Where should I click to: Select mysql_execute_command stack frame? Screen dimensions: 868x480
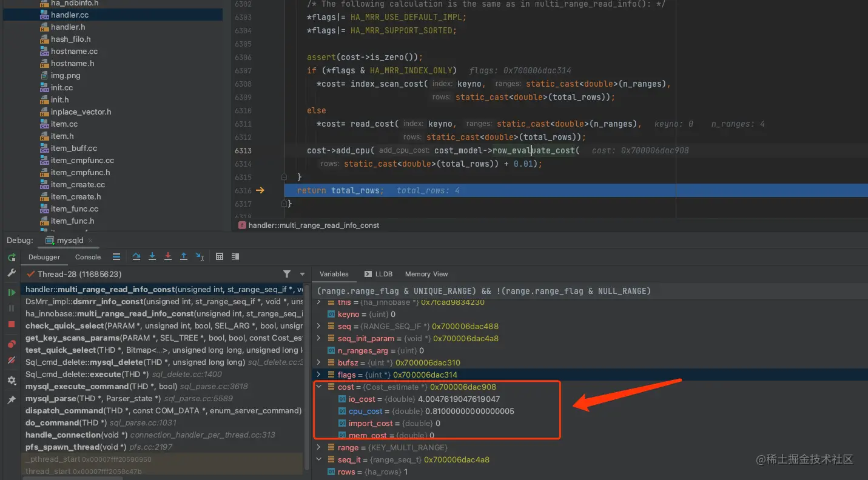click(x=163, y=386)
